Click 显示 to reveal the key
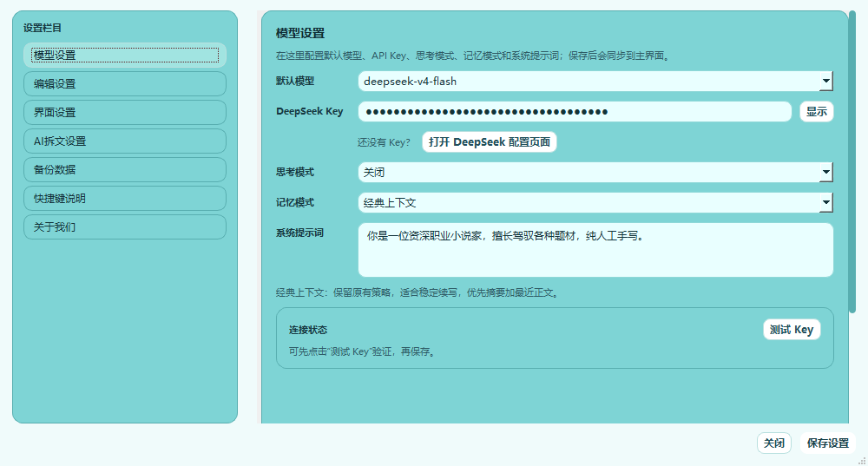This screenshot has width=868, height=466. click(x=817, y=112)
